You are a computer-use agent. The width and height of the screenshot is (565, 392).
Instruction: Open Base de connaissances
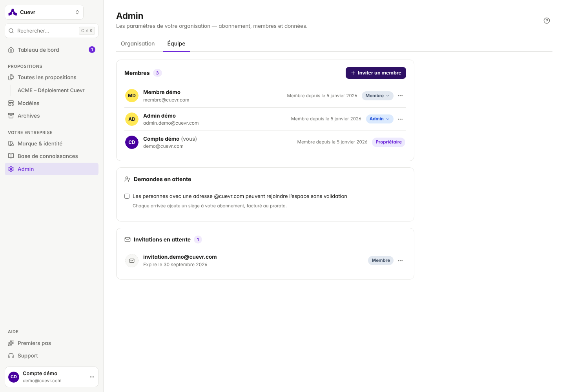point(51,156)
